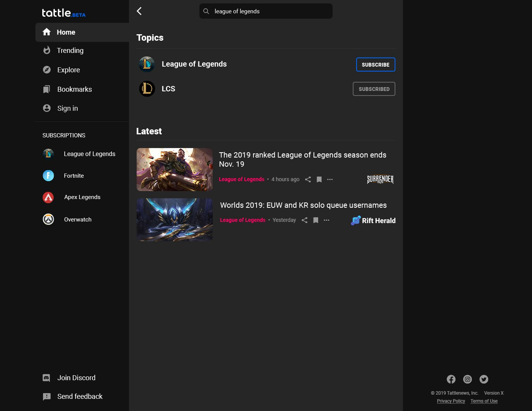
Task: Click the tattle BETA logo
Action: [x=64, y=13]
